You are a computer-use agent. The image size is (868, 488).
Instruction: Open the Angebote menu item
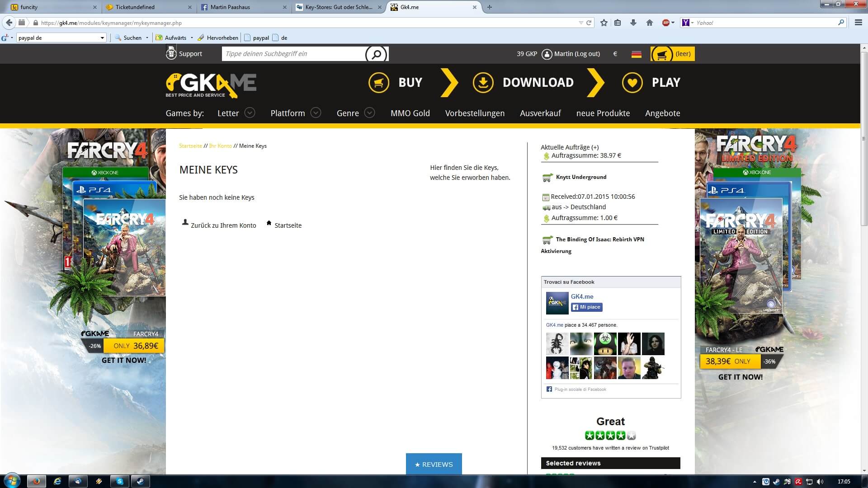pyautogui.click(x=662, y=113)
